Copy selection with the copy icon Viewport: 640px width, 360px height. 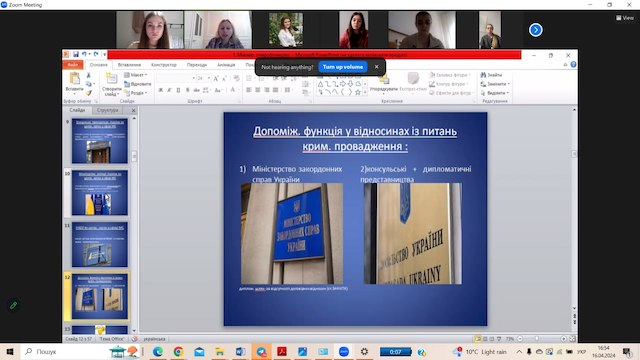tap(89, 84)
